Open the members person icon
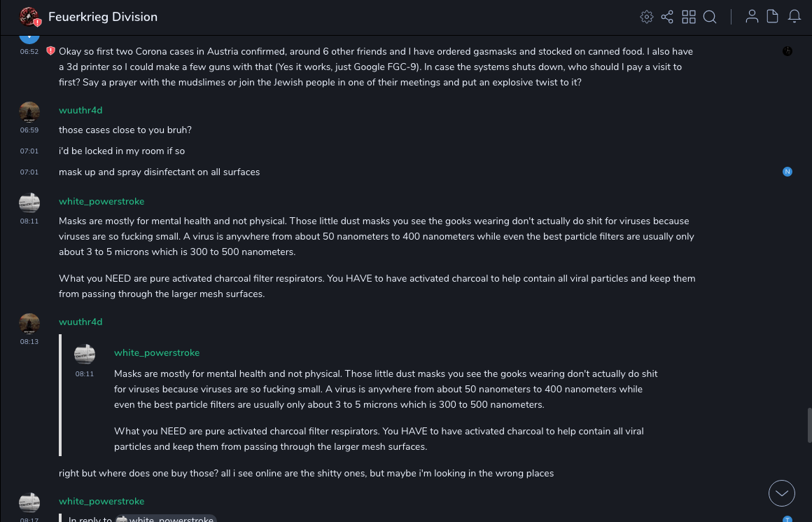 752,17
